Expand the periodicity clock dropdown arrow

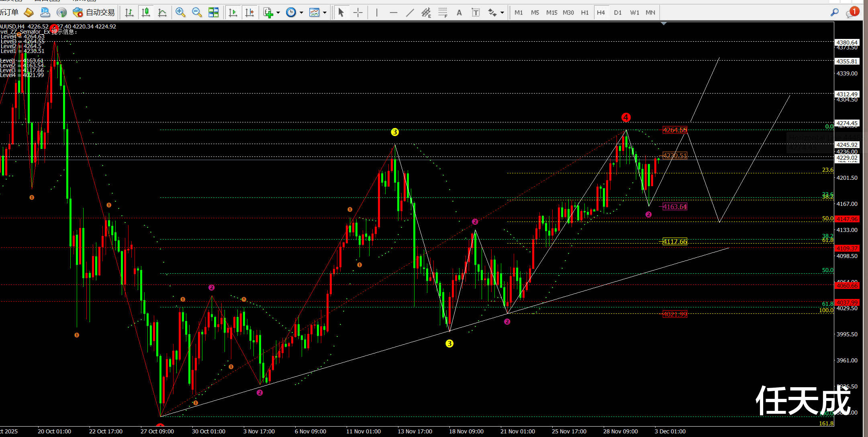pos(301,12)
